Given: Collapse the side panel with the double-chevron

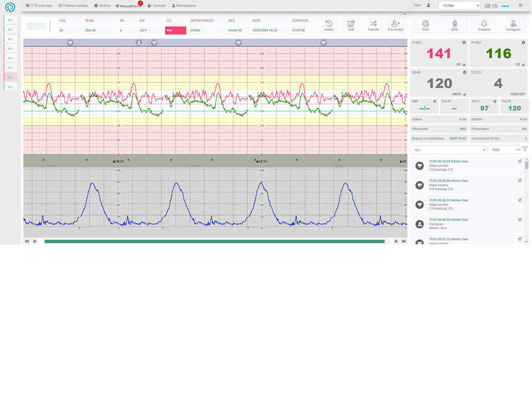Looking at the screenshot, I should point(405,14).
